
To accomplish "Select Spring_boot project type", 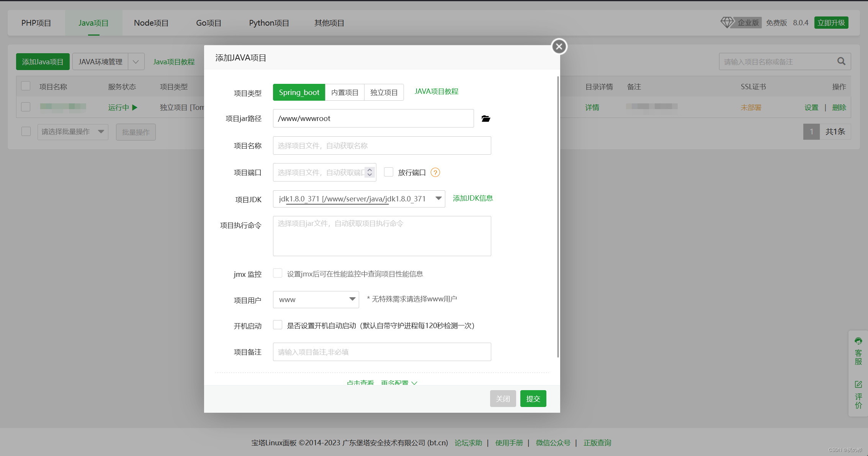I will (299, 92).
